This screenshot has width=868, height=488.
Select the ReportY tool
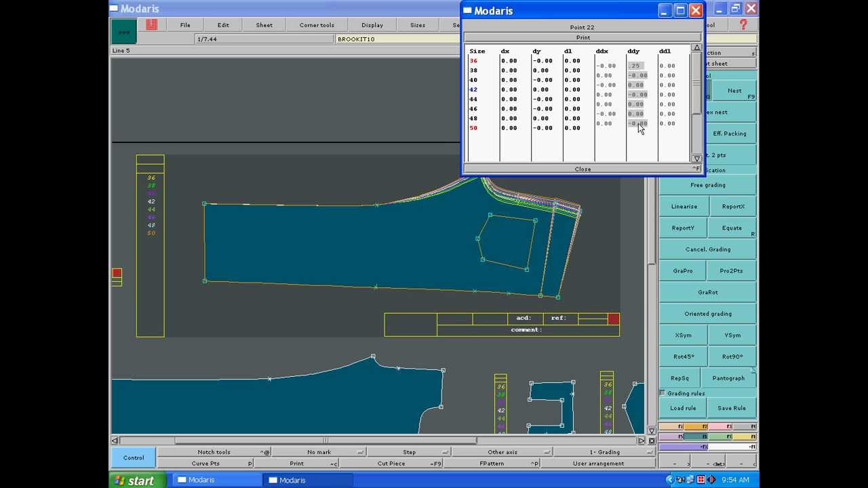(x=683, y=228)
